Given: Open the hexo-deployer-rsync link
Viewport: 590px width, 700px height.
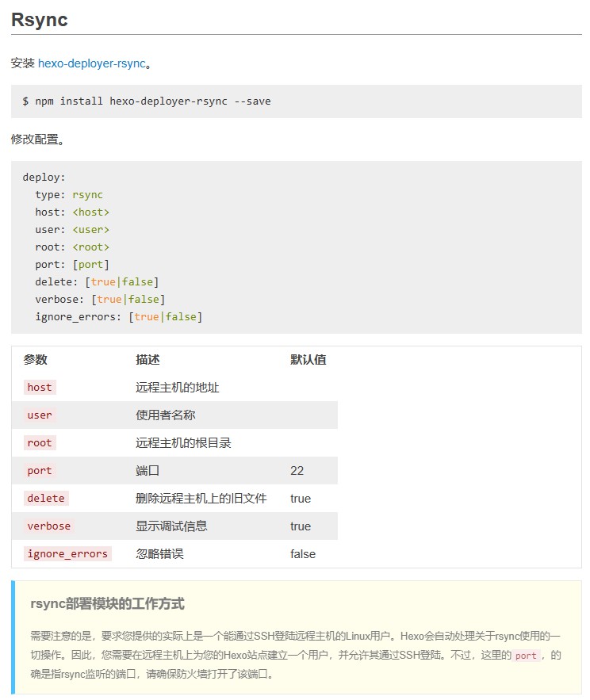Looking at the screenshot, I should coord(91,63).
